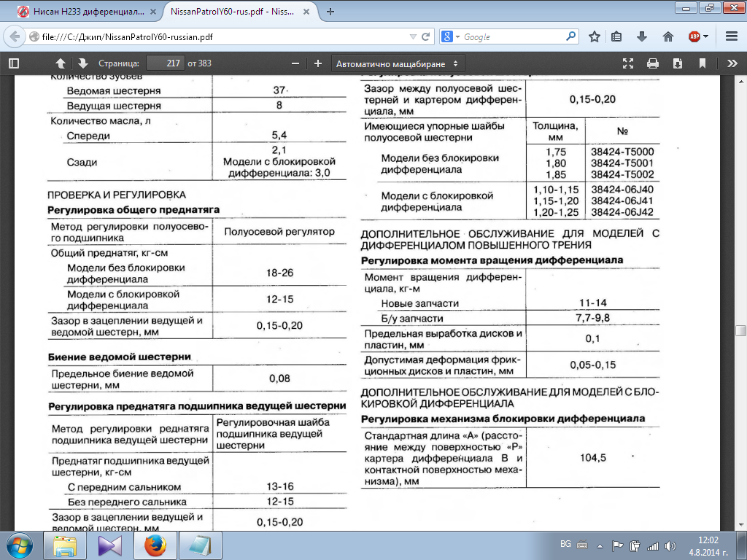
Task: Click the value 104,5
Action: point(593,458)
